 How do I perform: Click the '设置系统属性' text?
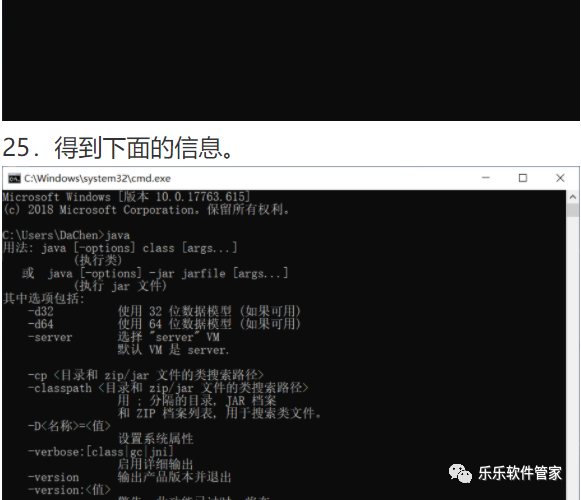156,439
